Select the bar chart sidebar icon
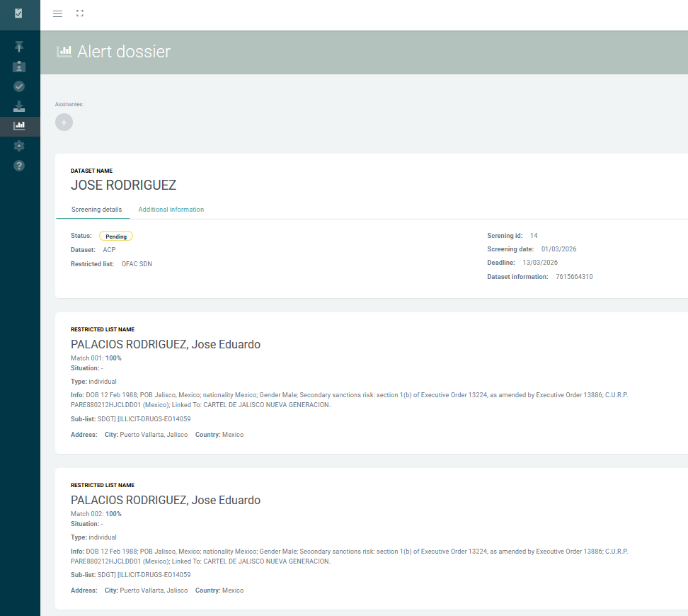 click(19, 126)
